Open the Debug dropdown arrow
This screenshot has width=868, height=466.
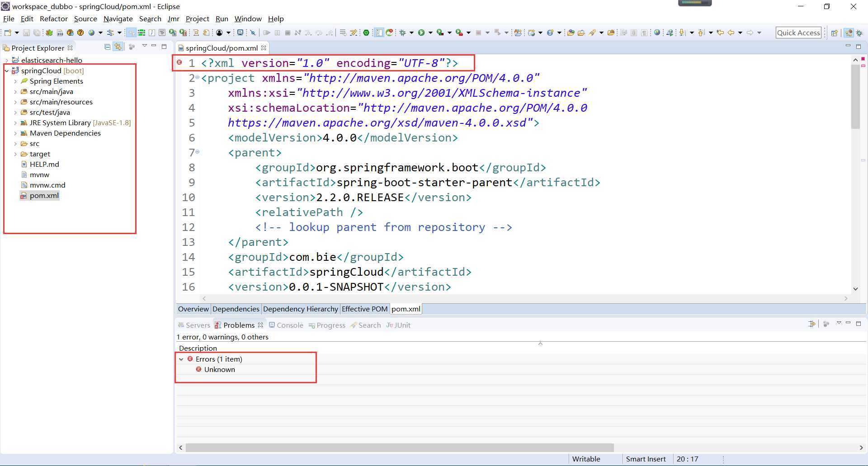pos(411,33)
